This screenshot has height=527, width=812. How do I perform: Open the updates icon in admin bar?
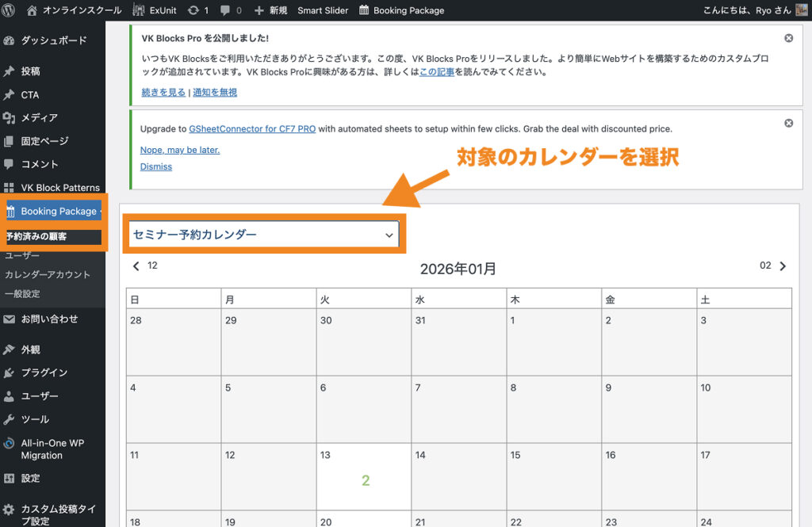tap(193, 10)
